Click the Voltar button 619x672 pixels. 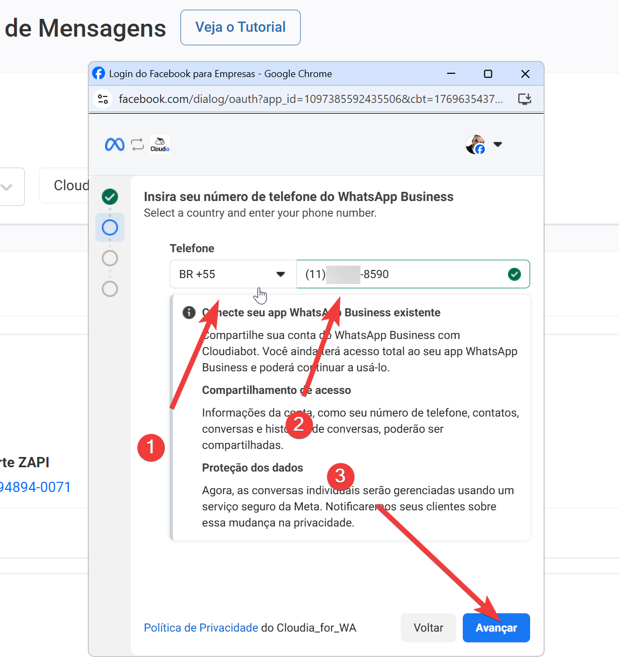(428, 628)
